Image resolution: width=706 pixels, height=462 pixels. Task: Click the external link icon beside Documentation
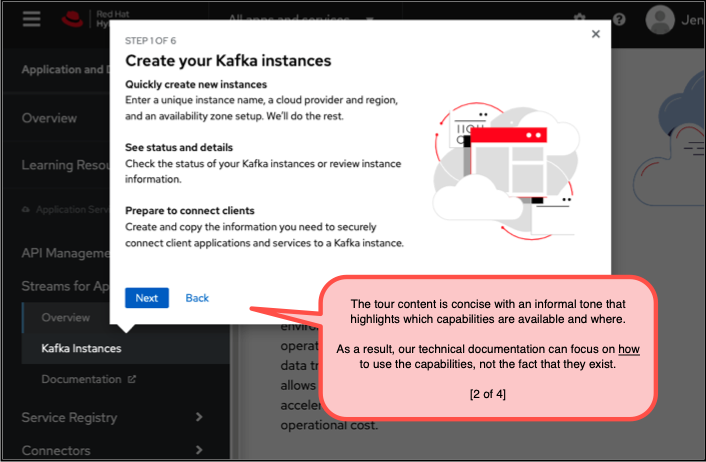(131, 379)
